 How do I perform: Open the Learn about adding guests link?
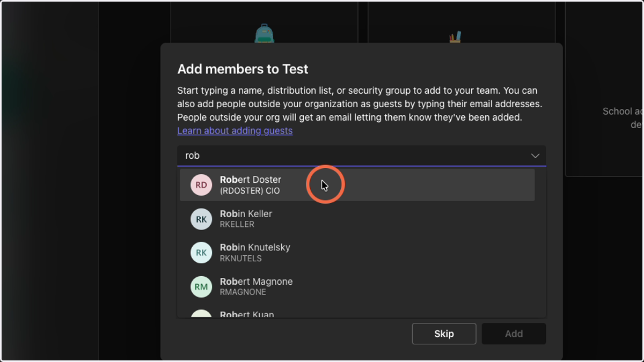(x=235, y=131)
